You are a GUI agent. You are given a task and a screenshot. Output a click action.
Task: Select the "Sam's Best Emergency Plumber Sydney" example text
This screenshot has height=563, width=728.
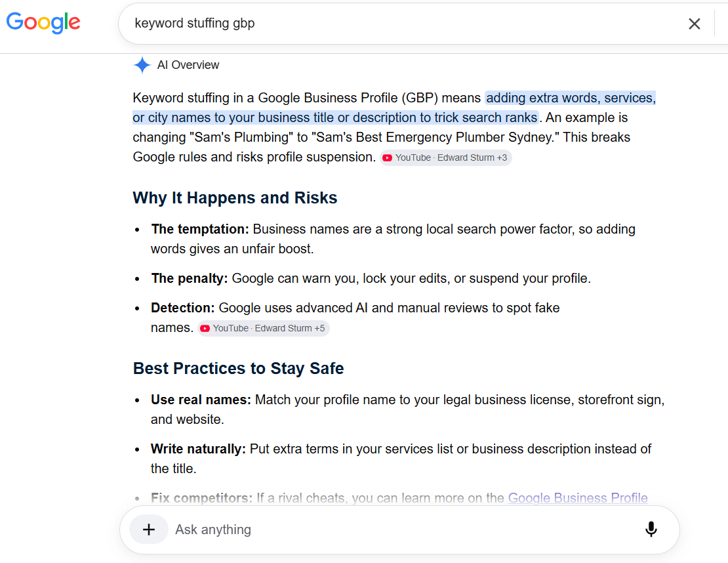tap(435, 138)
